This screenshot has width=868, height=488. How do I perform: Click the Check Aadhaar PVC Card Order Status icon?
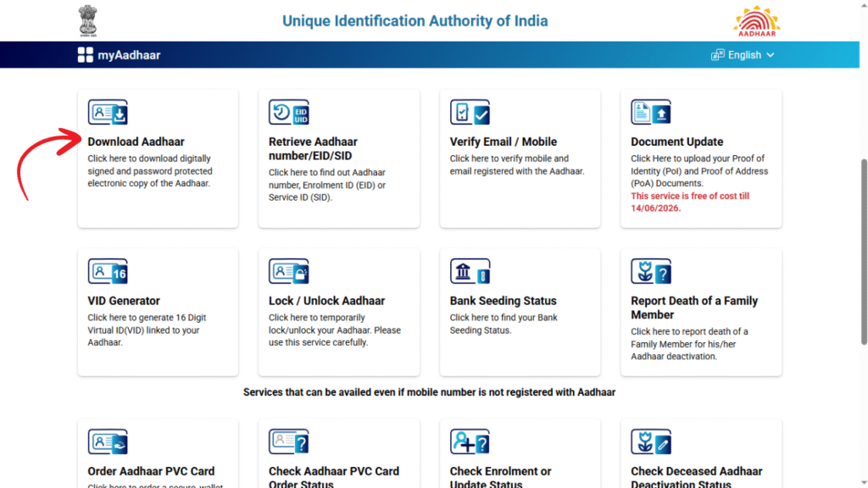click(289, 441)
